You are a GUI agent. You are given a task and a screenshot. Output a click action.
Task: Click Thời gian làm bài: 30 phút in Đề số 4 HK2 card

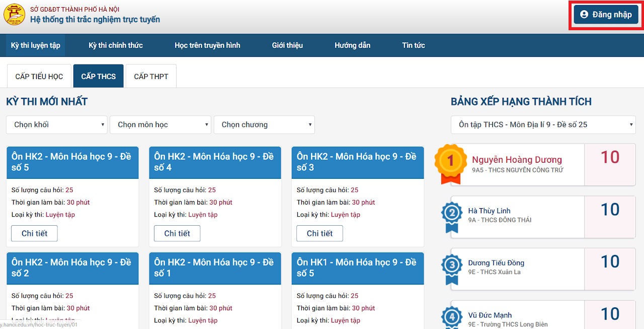(193, 203)
